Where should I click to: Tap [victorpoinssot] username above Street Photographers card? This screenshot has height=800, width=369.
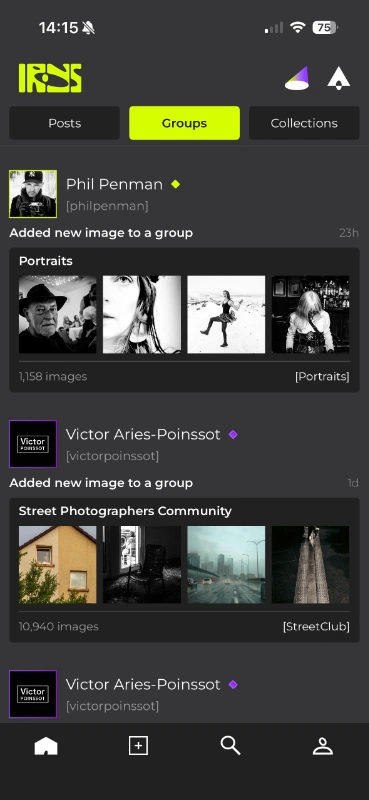coord(112,456)
